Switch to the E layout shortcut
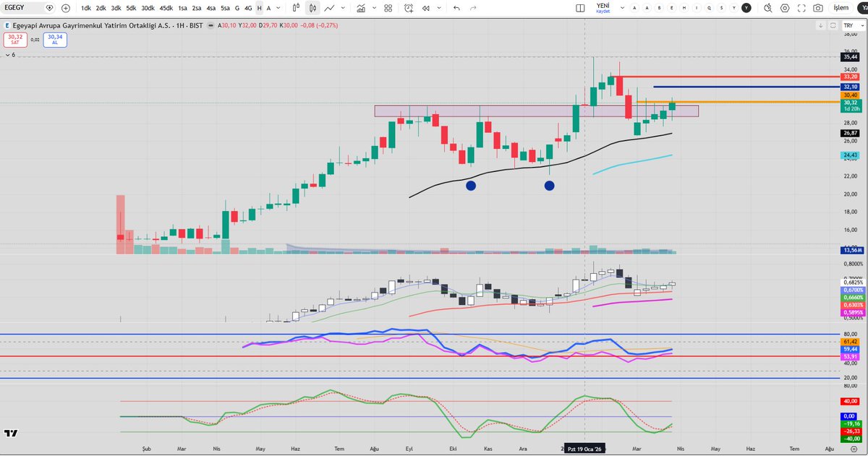Screen dimensions: 868x456 (x=672, y=8)
